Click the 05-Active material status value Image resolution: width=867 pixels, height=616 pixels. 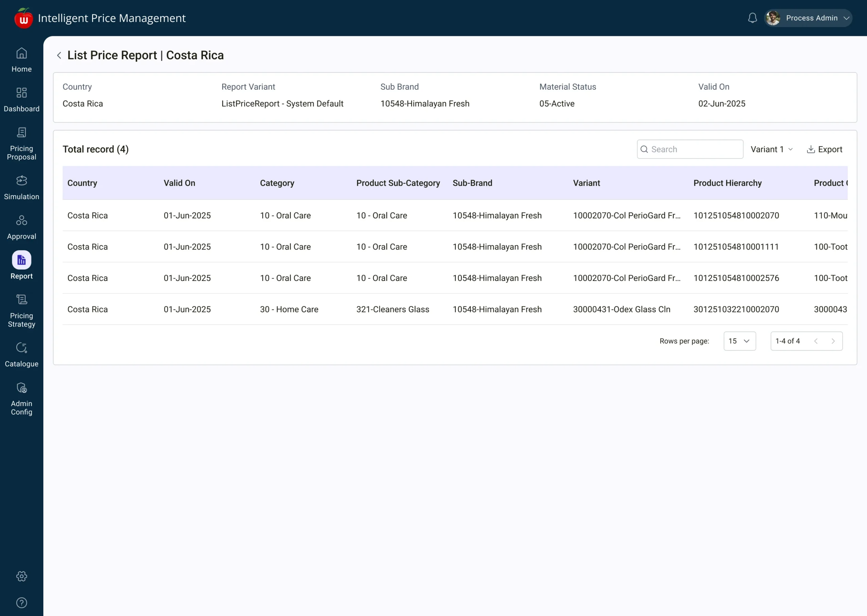[557, 104]
